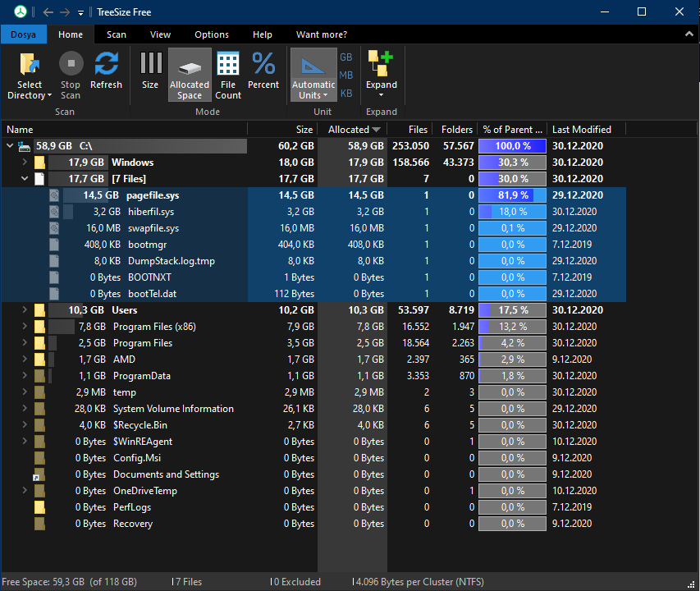Switch to the View tab
The image size is (700, 591).
(x=160, y=34)
